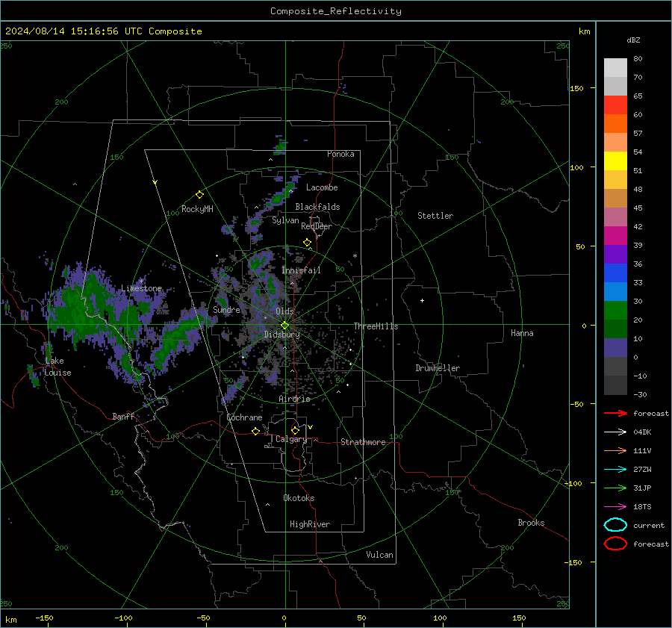Click the yellow diamond marker below Cochrane
The height and width of the screenshot is (628, 672).
tap(255, 431)
